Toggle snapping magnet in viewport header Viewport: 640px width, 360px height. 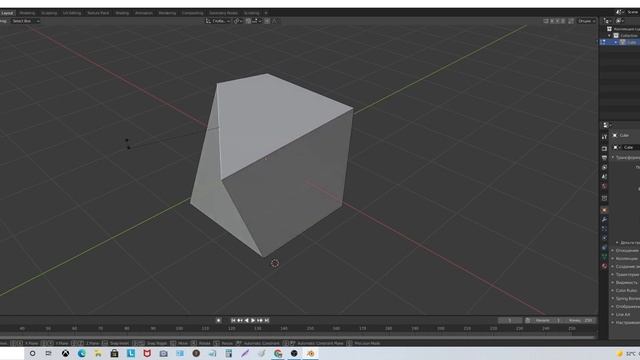pyautogui.click(x=248, y=21)
